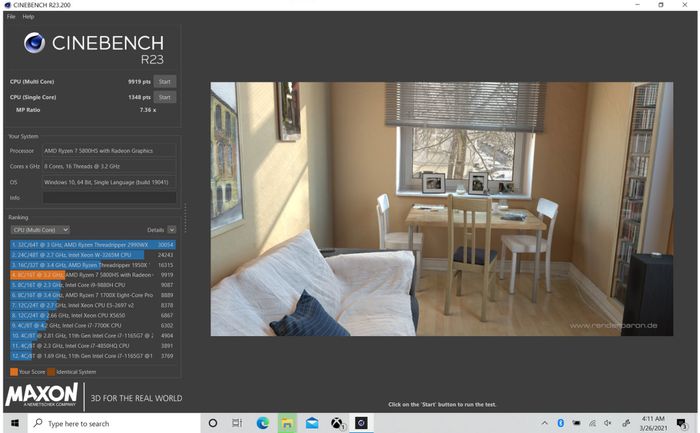Launch Microsoft Edge from the taskbar
Viewport: 700px width, 433px height.
pos(262,423)
